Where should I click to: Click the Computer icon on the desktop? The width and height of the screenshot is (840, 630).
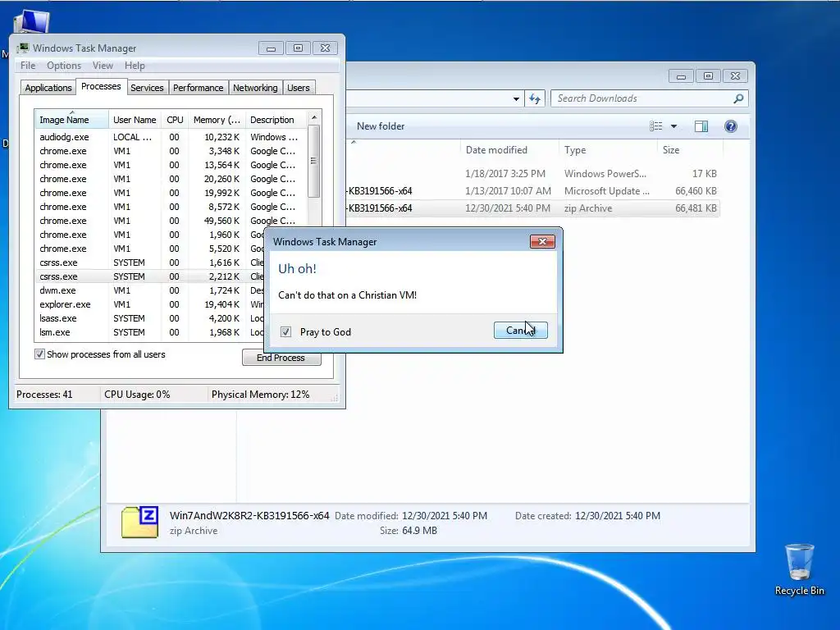(x=31, y=22)
